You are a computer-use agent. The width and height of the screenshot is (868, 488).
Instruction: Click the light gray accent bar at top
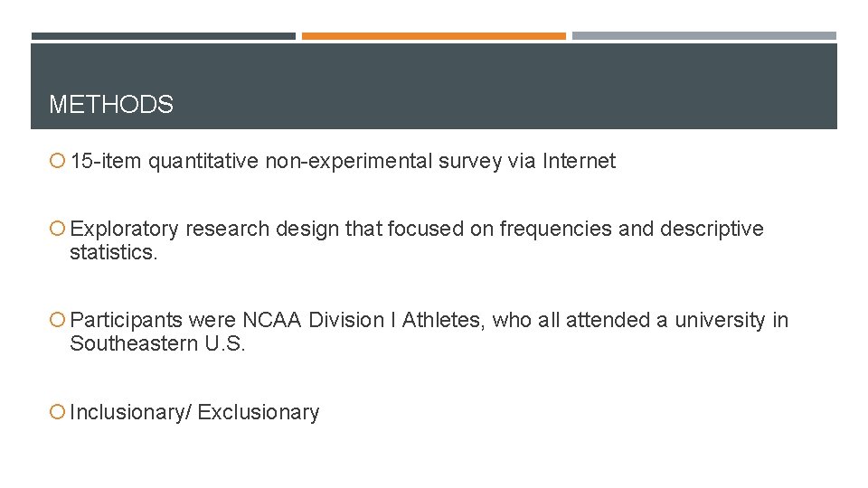704,36
